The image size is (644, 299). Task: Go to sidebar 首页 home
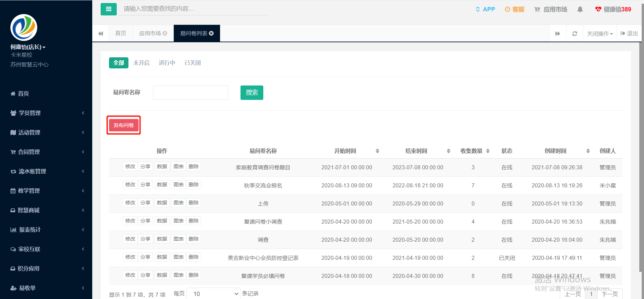19,94
